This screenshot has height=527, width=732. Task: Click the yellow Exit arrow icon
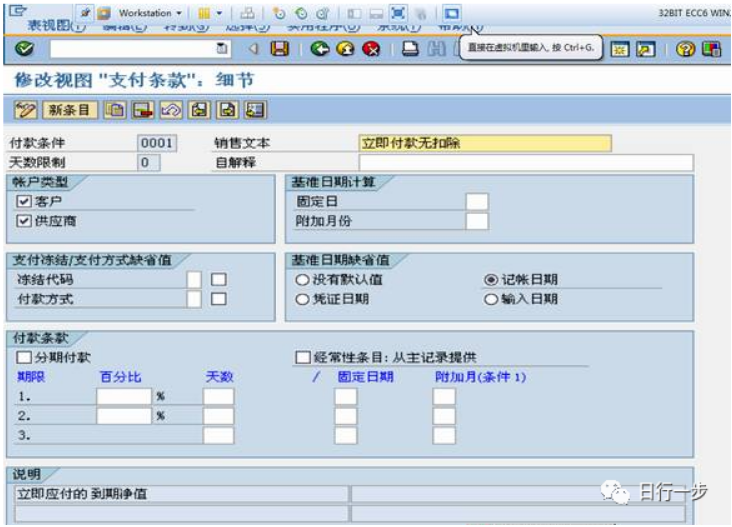coord(345,49)
